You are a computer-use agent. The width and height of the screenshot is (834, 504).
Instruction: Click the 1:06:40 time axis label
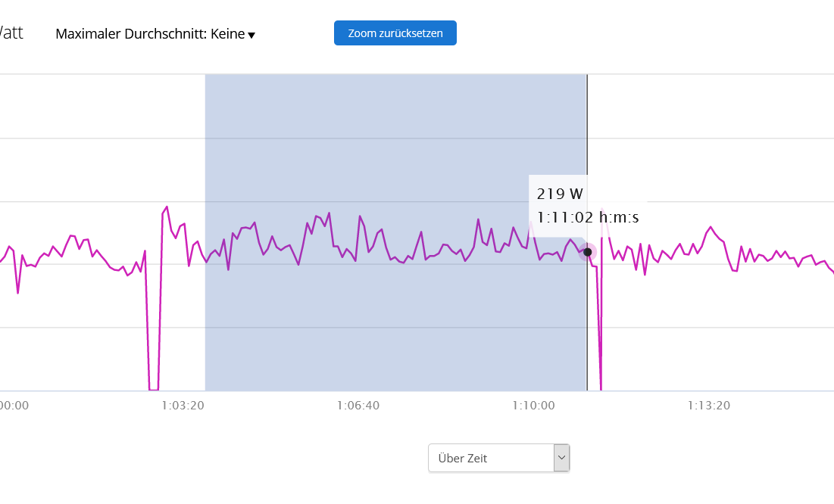[358, 406]
